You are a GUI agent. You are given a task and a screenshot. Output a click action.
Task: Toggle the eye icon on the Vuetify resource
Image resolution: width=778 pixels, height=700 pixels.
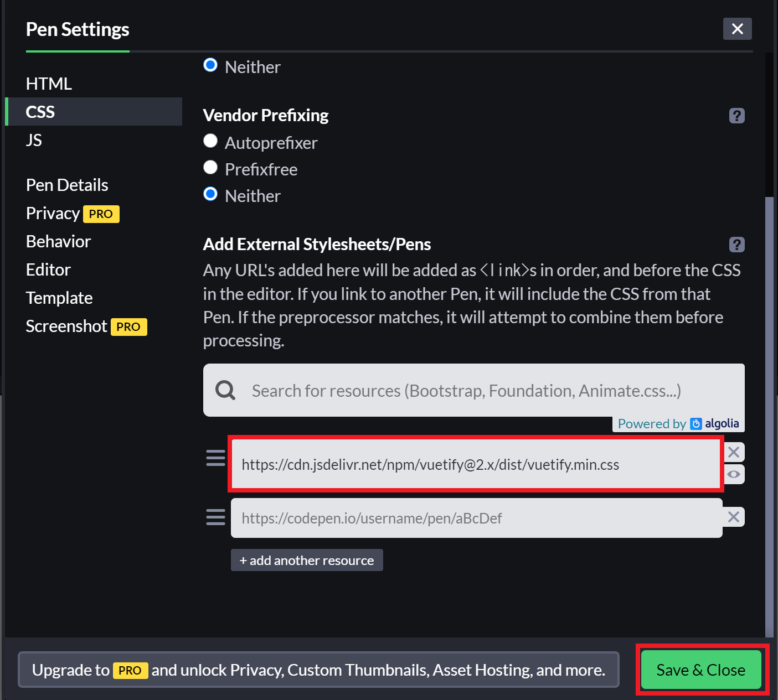pyautogui.click(x=734, y=474)
